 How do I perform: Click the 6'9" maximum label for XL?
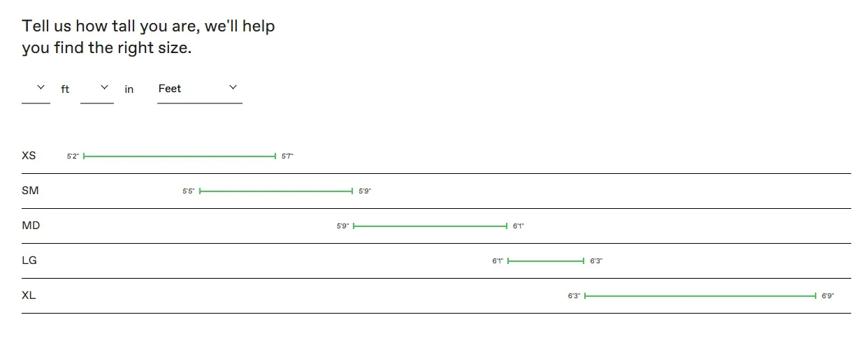point(827,296)
